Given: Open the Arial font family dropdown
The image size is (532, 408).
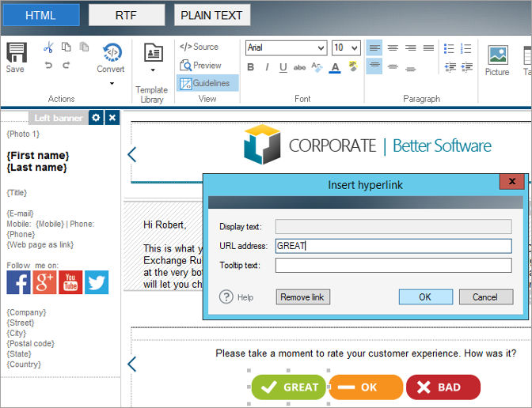Looking at the screenshot, I should 286,48.
